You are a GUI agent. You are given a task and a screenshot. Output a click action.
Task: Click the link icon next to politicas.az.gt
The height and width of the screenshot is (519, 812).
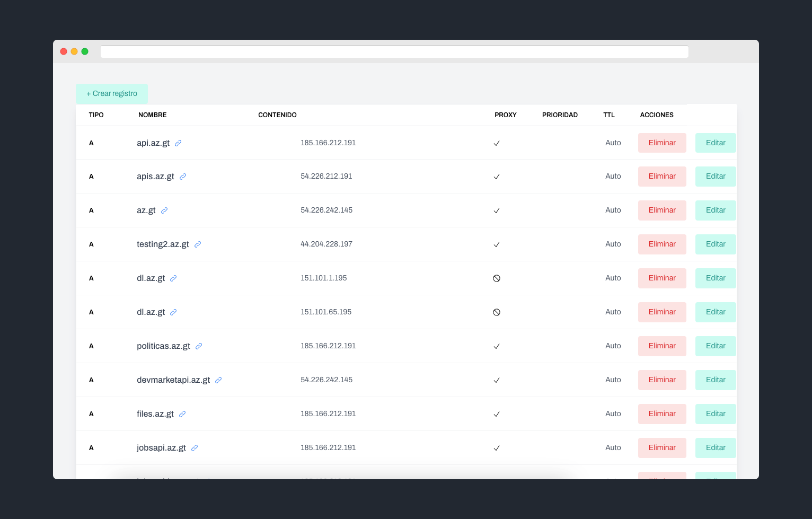click(199, 346)
